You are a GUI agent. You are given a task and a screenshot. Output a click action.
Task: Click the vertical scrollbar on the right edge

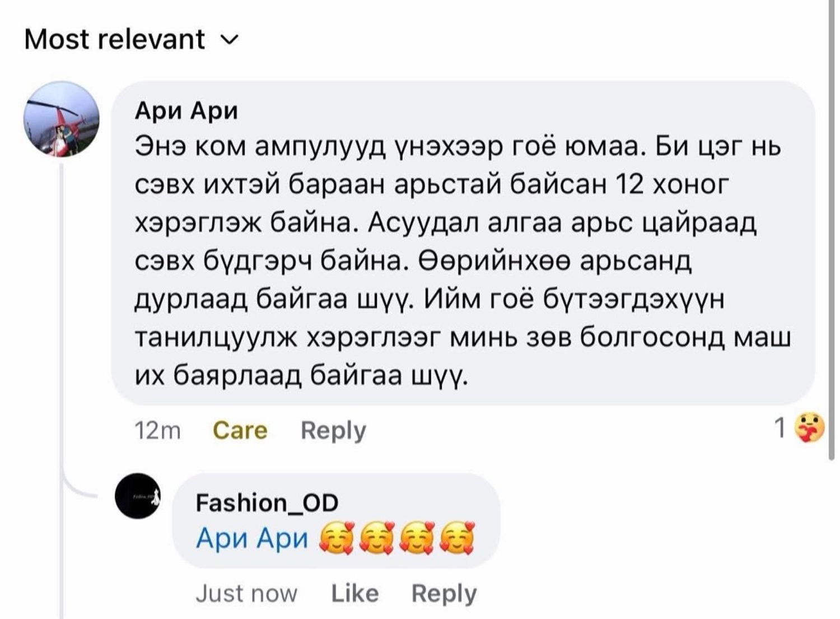831,224
